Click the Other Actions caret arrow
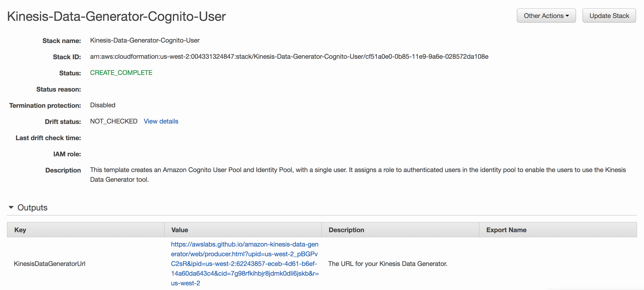 [x=567, y=16]
